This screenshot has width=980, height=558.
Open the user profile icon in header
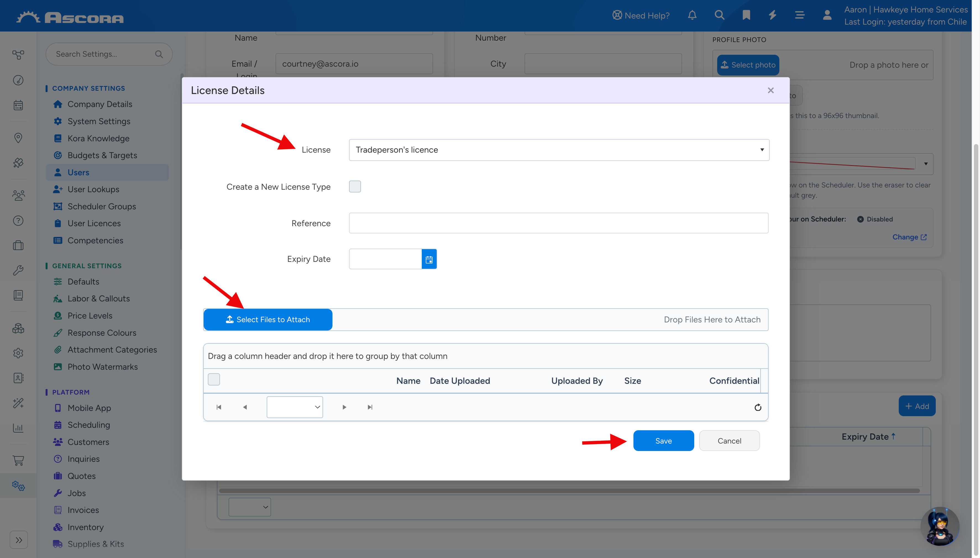[x=827, y=15]
